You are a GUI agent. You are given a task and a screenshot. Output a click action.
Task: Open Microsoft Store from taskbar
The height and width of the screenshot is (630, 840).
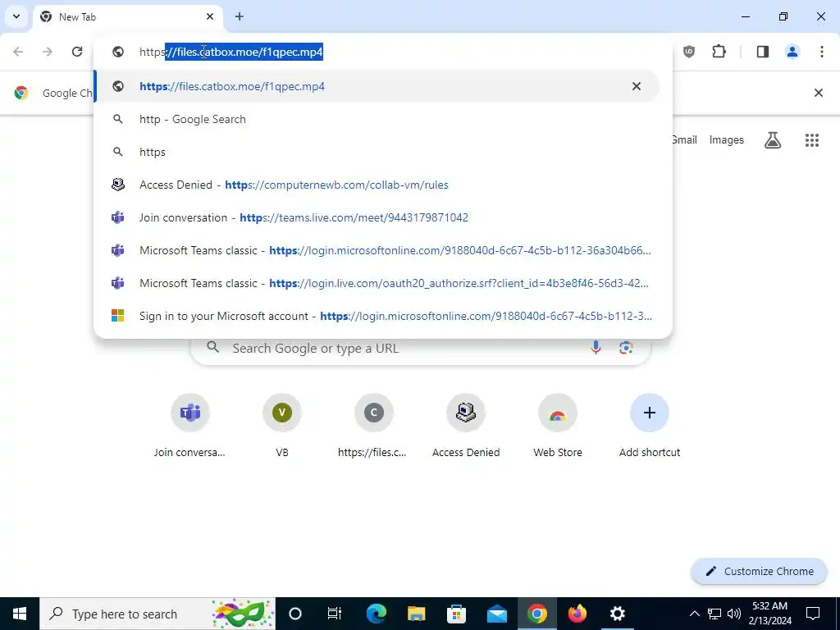456,614
